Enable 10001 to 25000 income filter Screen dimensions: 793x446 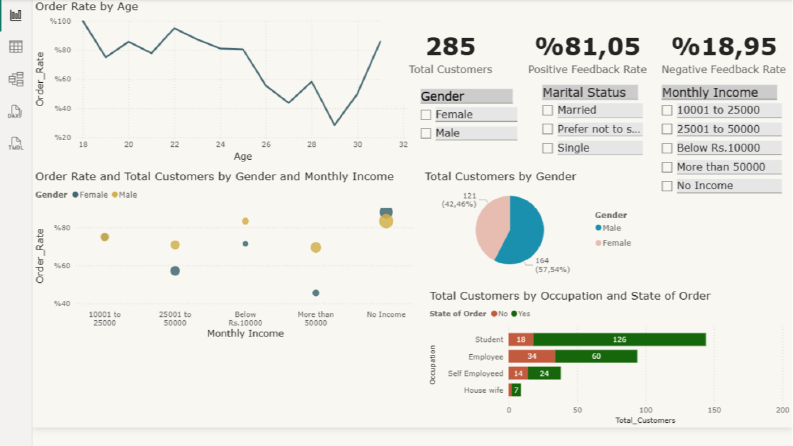(667, 110)
